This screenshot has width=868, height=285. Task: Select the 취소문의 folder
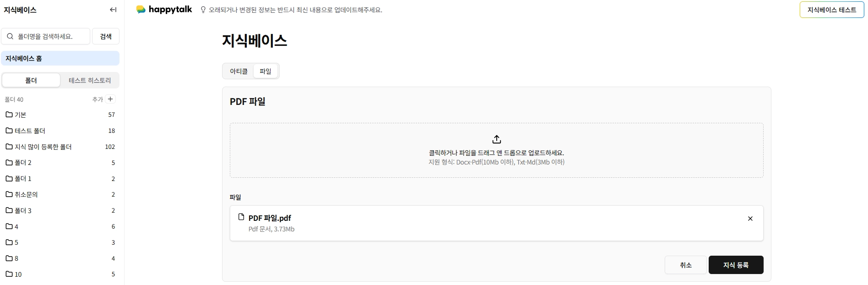[60, 194]
